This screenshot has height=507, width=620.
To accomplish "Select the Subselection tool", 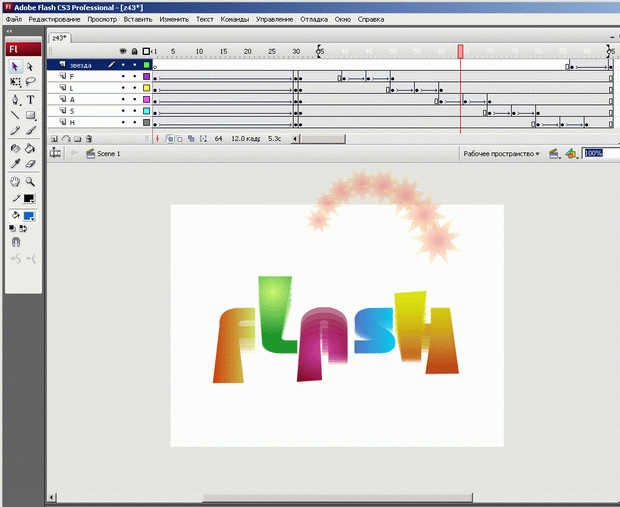I will 30,67.
